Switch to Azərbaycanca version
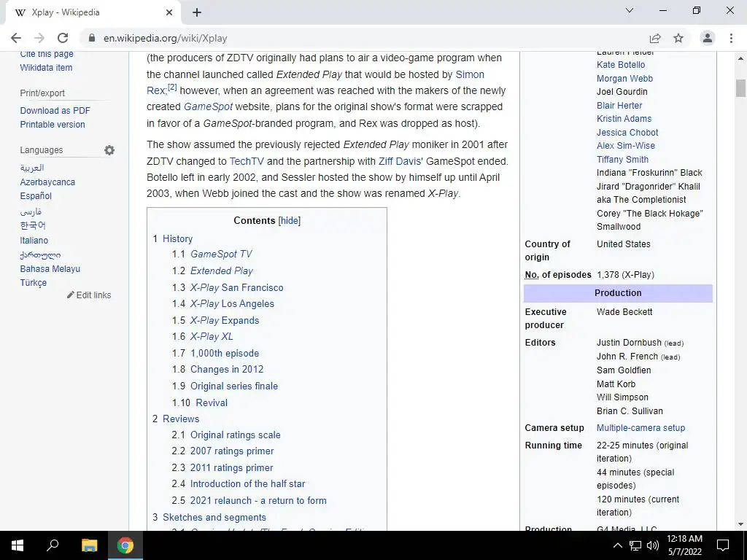This screenshot has width=747, height=560. [x=47, y=182]
